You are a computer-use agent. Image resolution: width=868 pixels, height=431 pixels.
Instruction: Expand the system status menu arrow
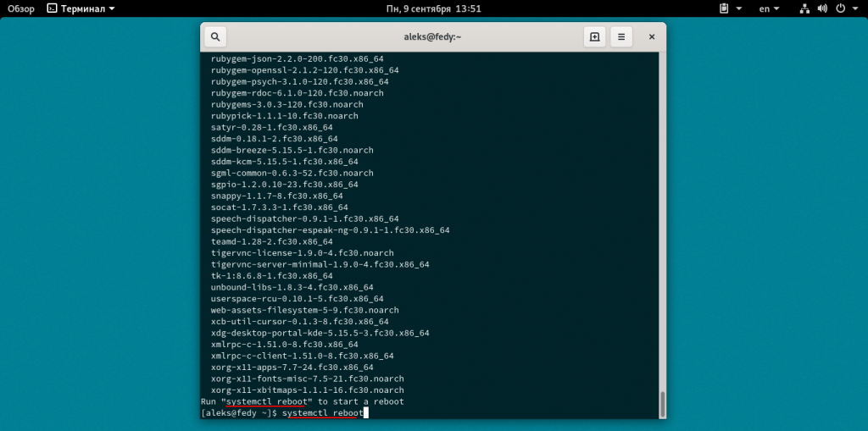click(x=854, y=8)
